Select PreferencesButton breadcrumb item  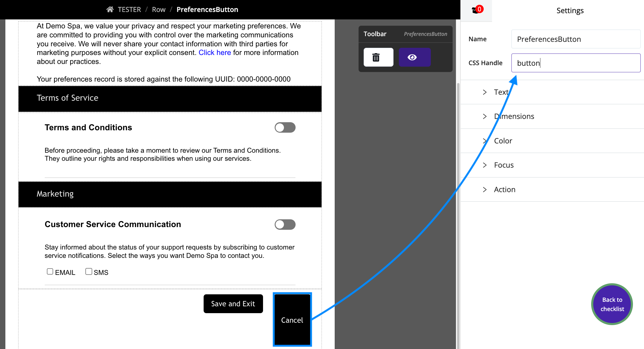207,10
